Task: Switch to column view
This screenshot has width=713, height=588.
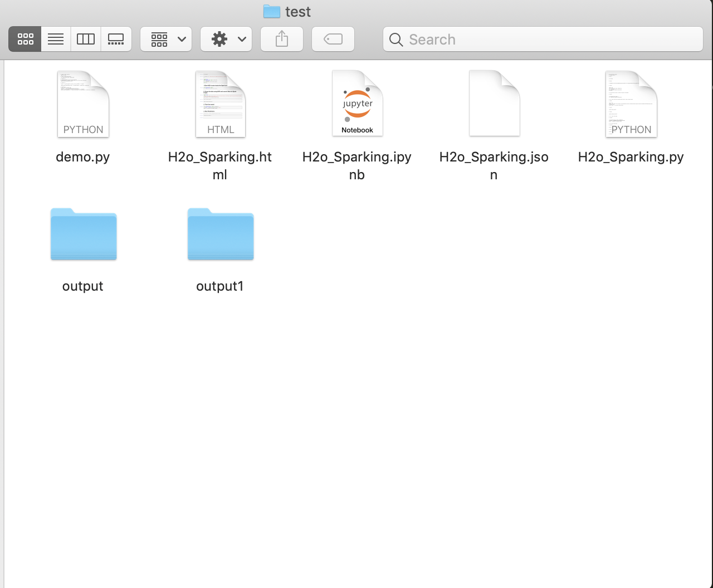Action: click(86, 39)
